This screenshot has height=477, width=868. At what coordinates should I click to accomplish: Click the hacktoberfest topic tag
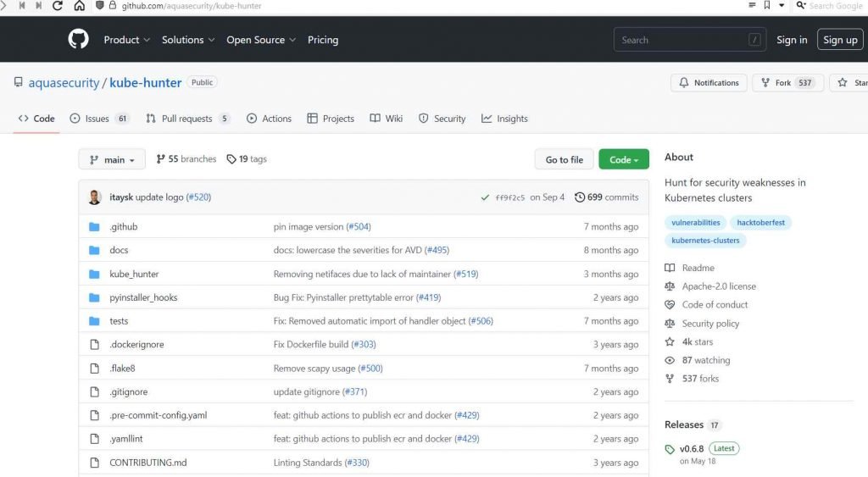click(x=760, y=223)
